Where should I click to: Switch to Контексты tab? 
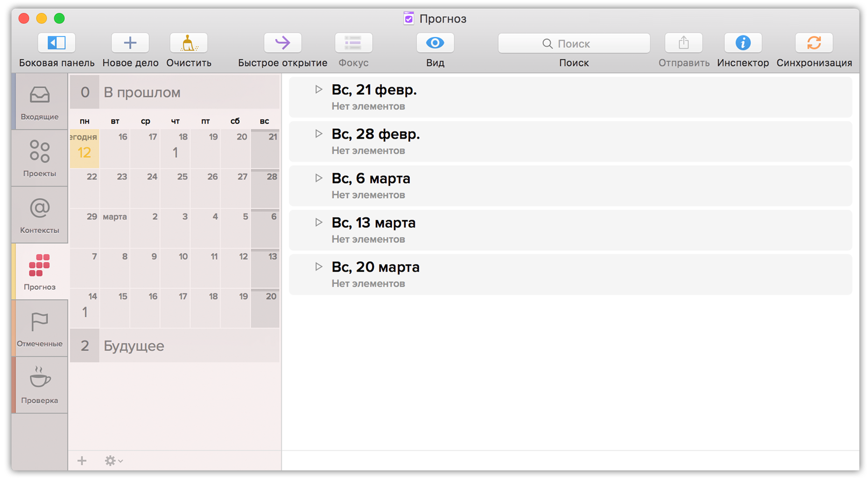(40, 215)
